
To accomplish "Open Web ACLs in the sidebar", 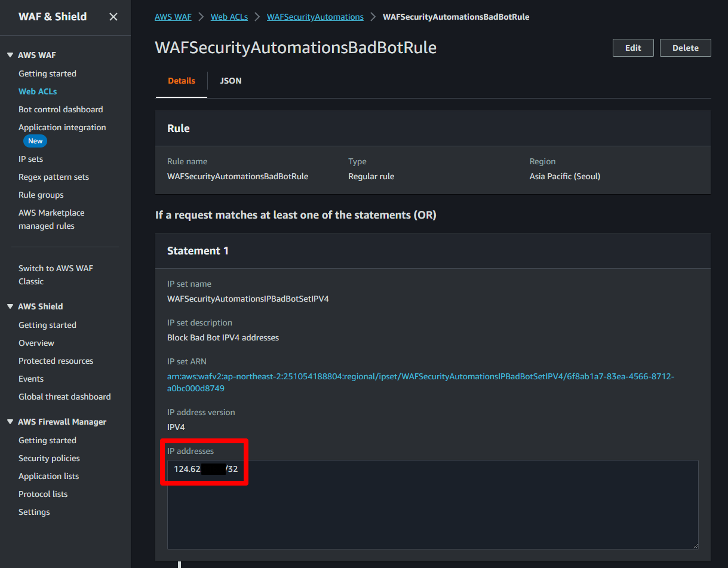I will pyautogui.click(x=38, y=91).
